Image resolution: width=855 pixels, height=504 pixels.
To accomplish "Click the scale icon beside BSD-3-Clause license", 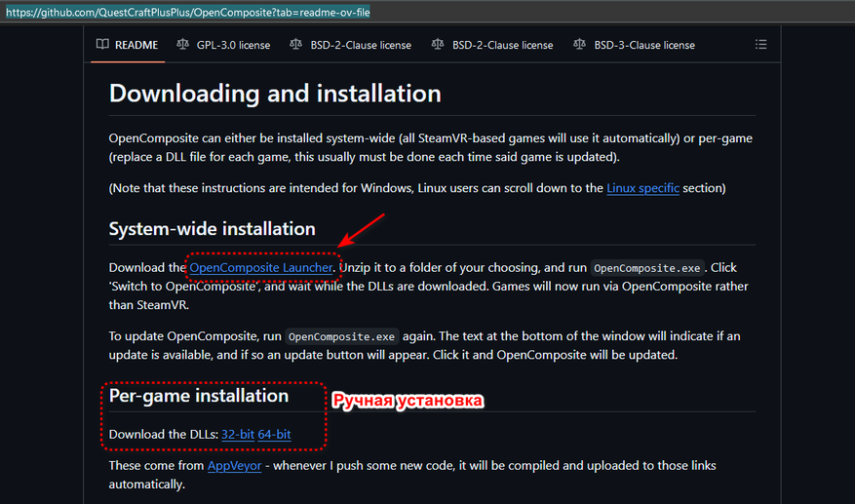I will (580, 45).
